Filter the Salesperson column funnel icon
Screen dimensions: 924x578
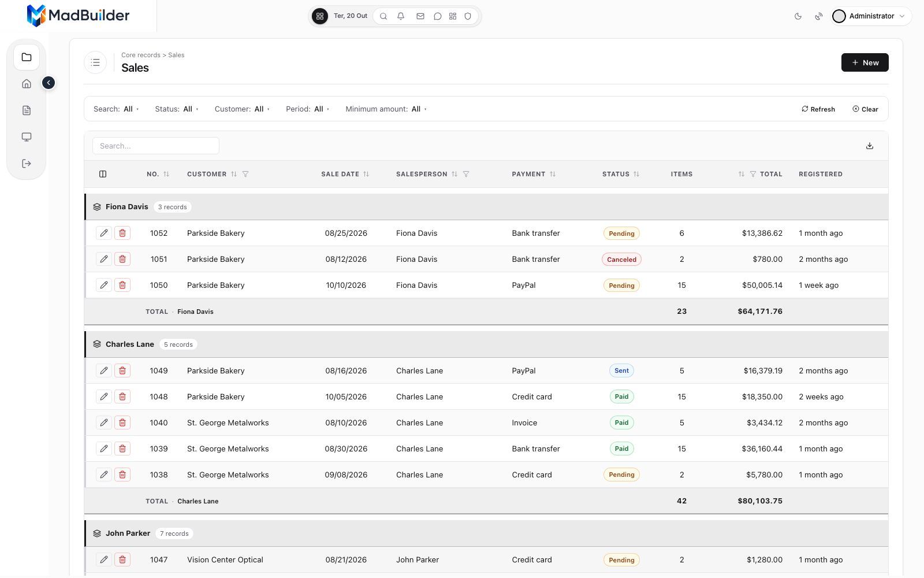tap(466, 174)
